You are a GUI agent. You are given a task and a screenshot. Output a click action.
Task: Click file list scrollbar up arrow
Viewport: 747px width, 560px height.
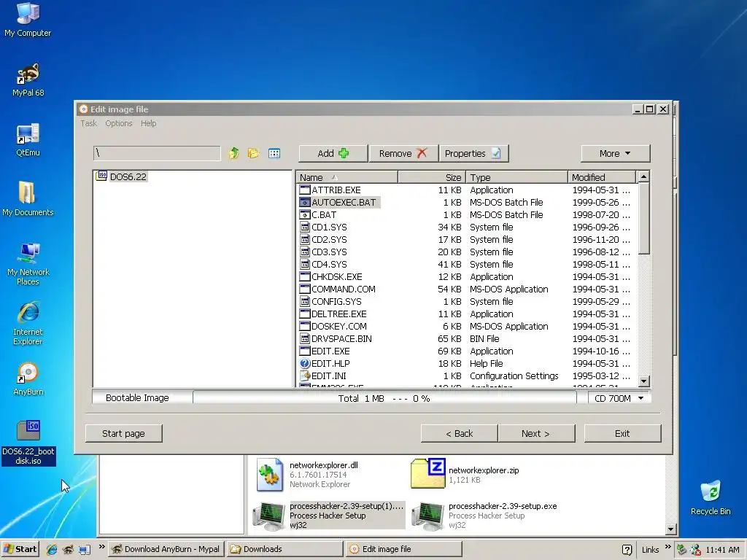[x=643, y=176]
